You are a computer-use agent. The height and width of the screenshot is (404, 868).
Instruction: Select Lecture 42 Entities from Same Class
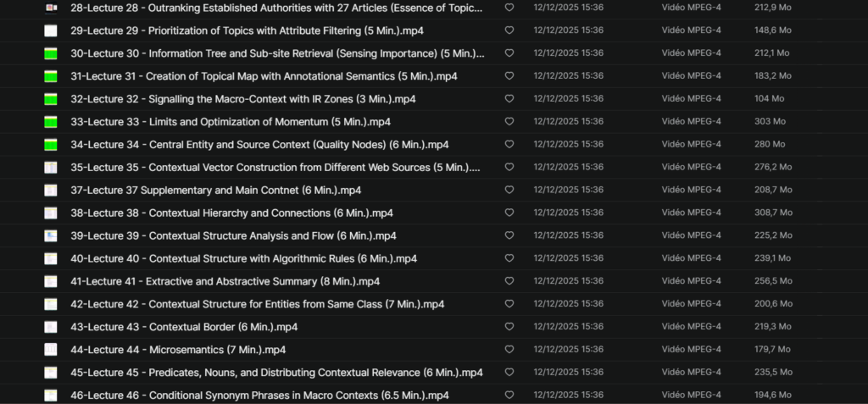(x=258, y=304)
